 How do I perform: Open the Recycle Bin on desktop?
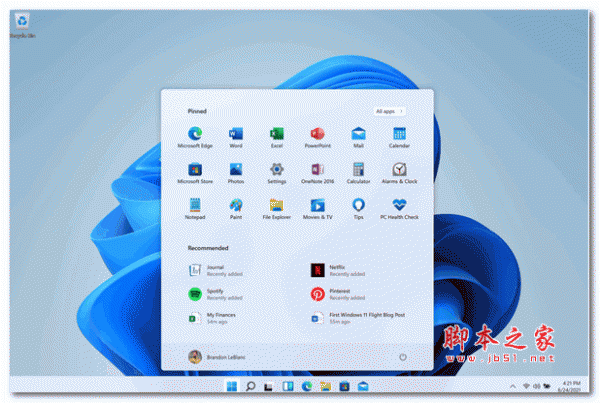point(17,22)
